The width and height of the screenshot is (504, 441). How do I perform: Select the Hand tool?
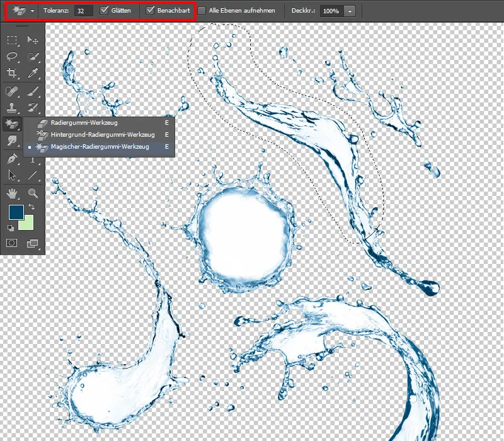pos(12,193)
